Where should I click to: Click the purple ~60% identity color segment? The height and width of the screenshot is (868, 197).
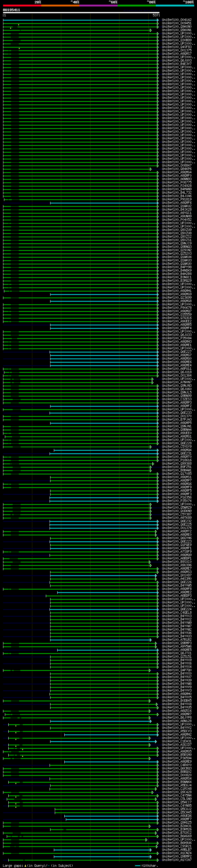(x=99, y=6)
